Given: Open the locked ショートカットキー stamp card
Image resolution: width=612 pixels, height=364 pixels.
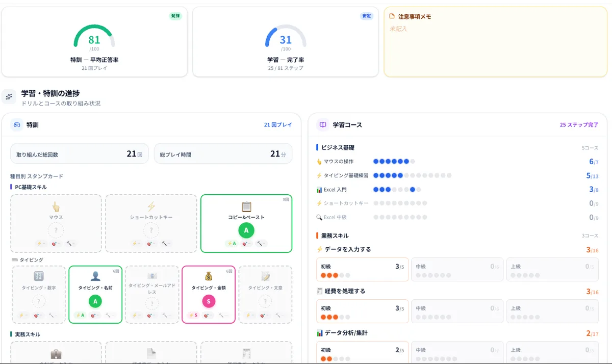Looking at the screenshot, I should [x=151, y=223].
